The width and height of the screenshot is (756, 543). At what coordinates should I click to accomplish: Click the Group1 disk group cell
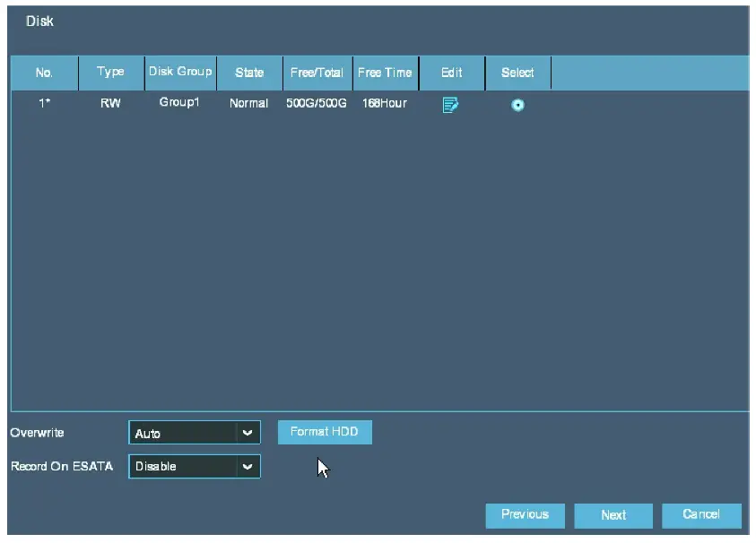(x=179, y=103)
